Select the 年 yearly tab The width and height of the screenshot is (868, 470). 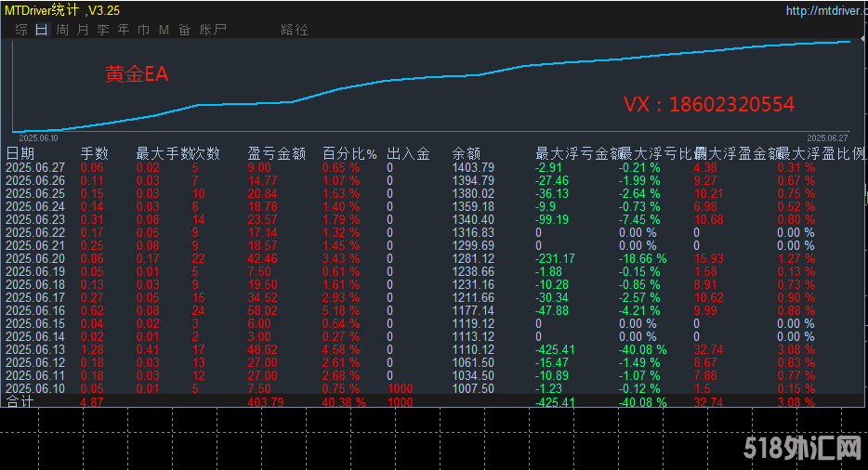pyautogui.click(x=124, y=30)
